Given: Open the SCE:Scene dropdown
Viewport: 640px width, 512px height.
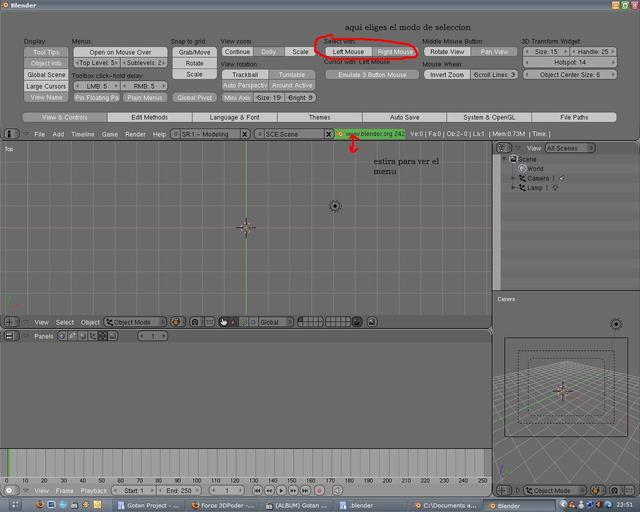Looking at the screenshot, I should (x=259, y=134).
